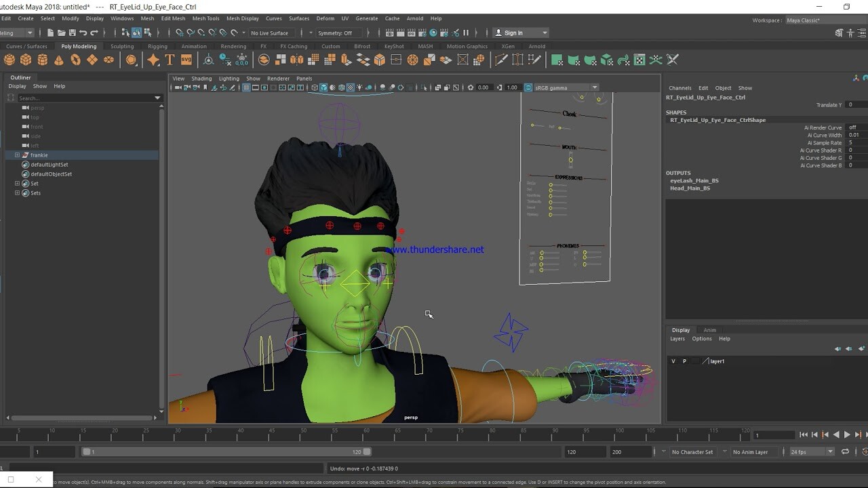
Task: Activate isolate select in the panel toolbar
Action: [x=422, y=88]
